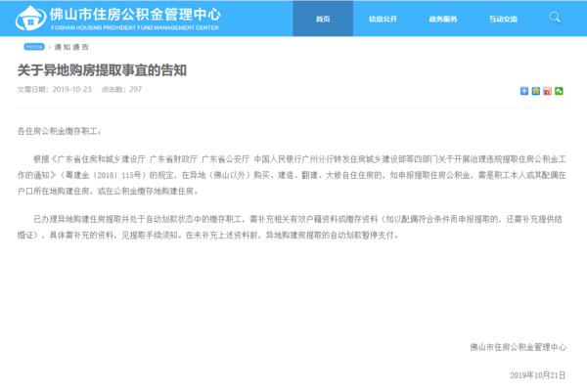Share via the yellow star Qzone icon
This screenshot has height=392, width=587.
click(x=536, y=91)
